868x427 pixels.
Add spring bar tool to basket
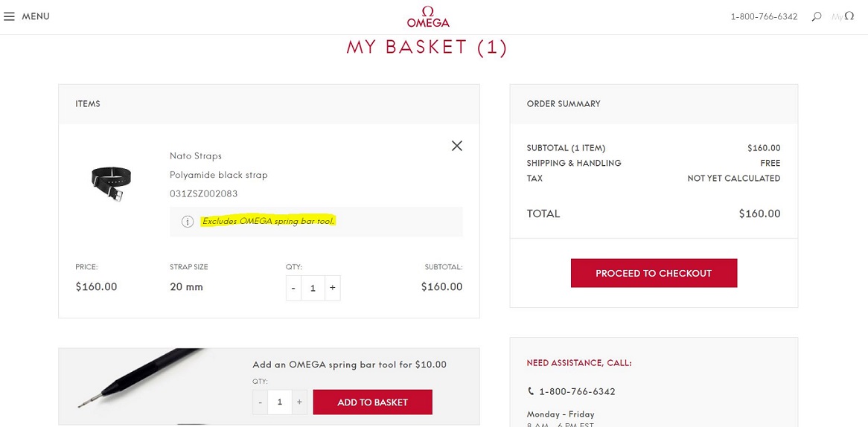click(x=372, y=402)
